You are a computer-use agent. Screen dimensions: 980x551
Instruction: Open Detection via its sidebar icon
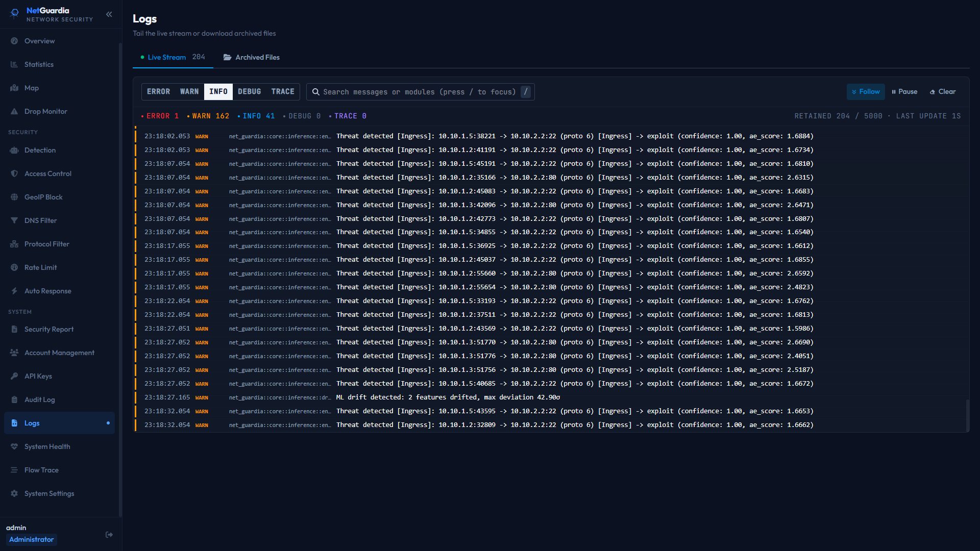(14, 150)
